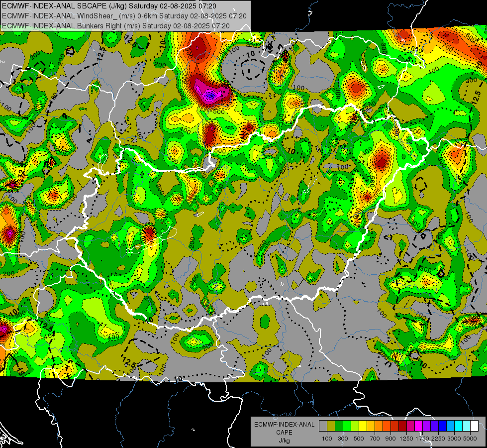487x448 pixels.
Task: Click the indigo violet legend swatch
Action: (x=434, y=426)
